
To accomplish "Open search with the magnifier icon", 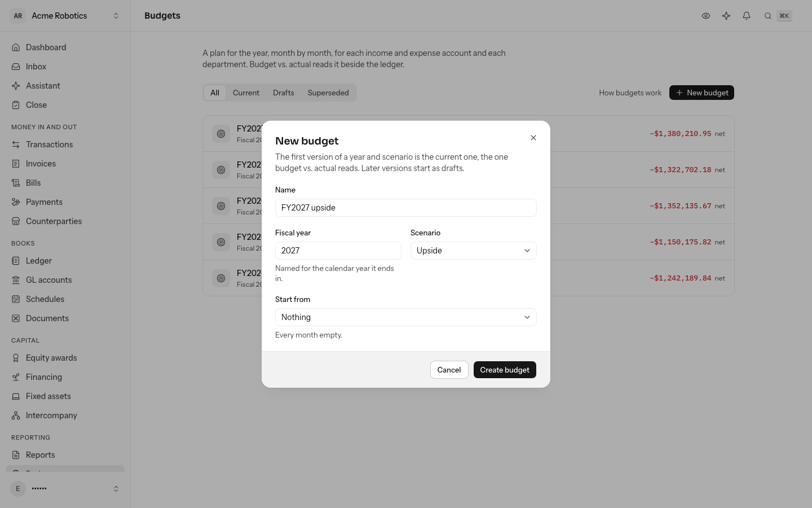I will pyautogui.click(x=768, y=16).
